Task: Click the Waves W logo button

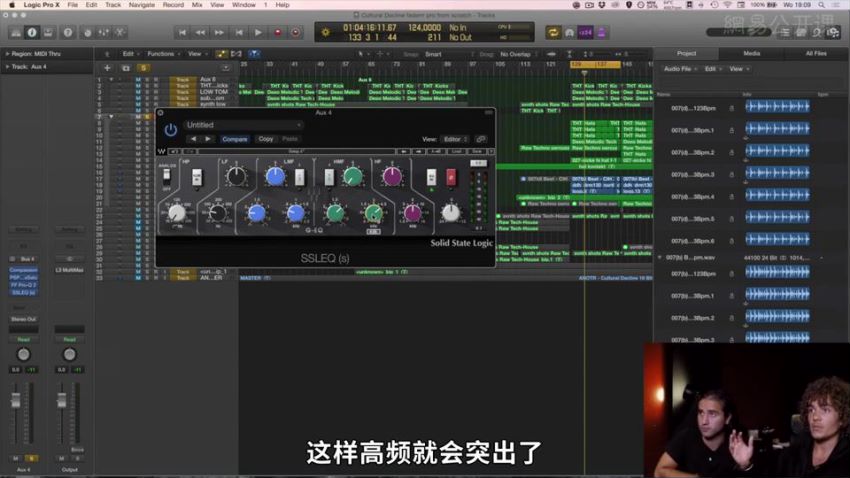Action: tap(162, 151)
